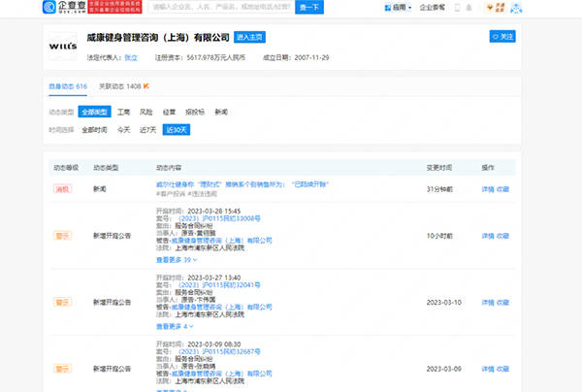Open the notification bell icon
Screen dimensions: 582x392
469,8
